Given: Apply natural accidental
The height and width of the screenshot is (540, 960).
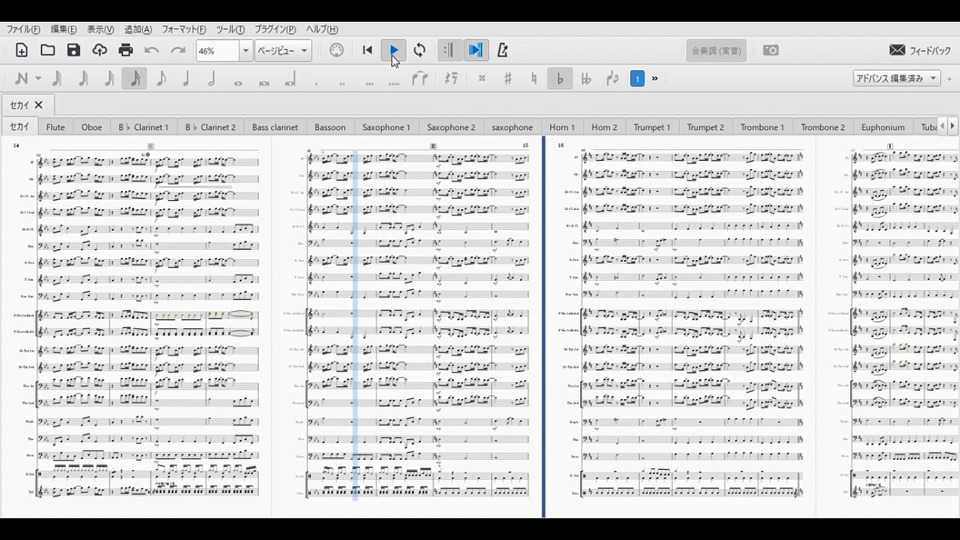Looking at the screenshot, I should (534, 78).
